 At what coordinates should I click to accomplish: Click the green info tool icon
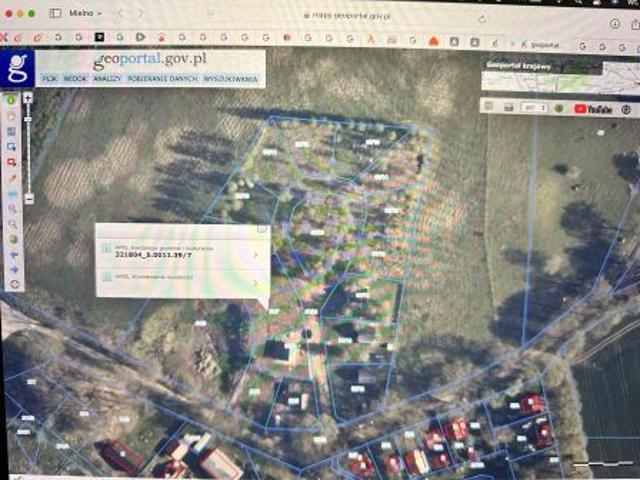pyautogui.click(x=11, y=100)
